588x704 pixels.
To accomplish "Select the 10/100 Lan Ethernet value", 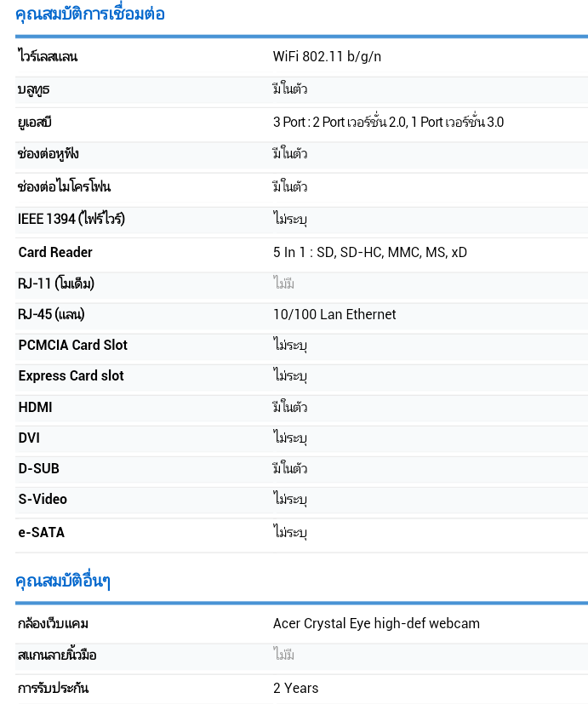I will click(334, 314).
